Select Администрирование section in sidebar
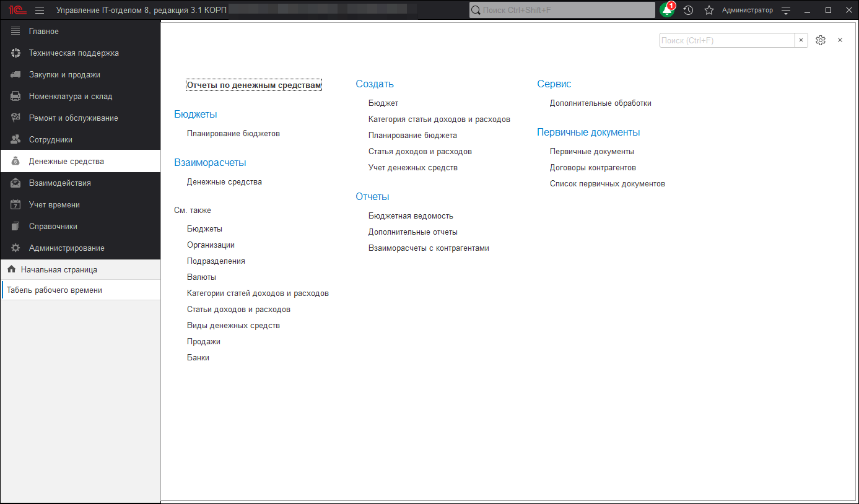 click(x=66, y=248)
